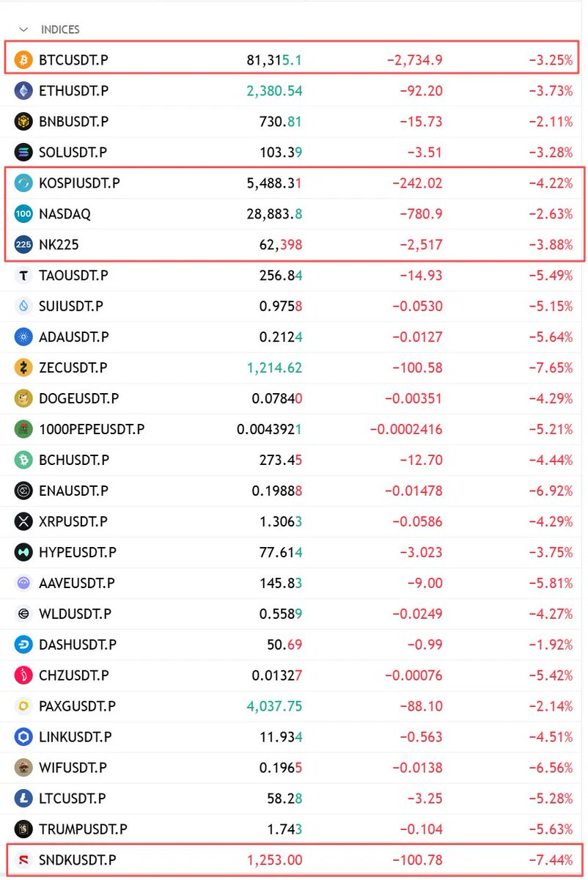Select the KOSPIUSDT.P symbol row
Viewport: 588px width, 880px height.
click(294, 183)
